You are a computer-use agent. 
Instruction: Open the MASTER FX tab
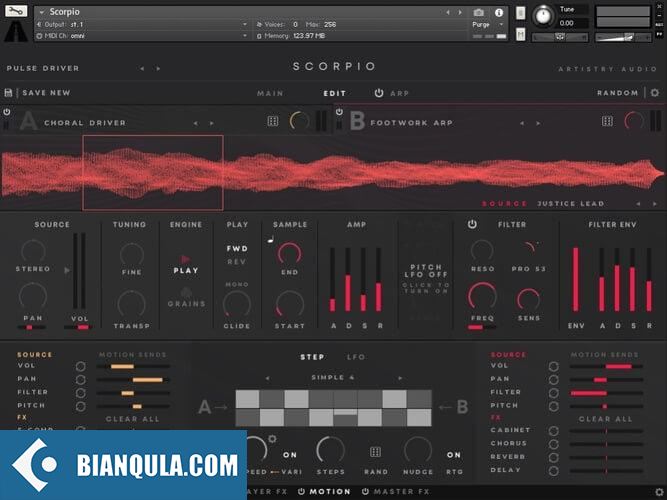[402, 491]
